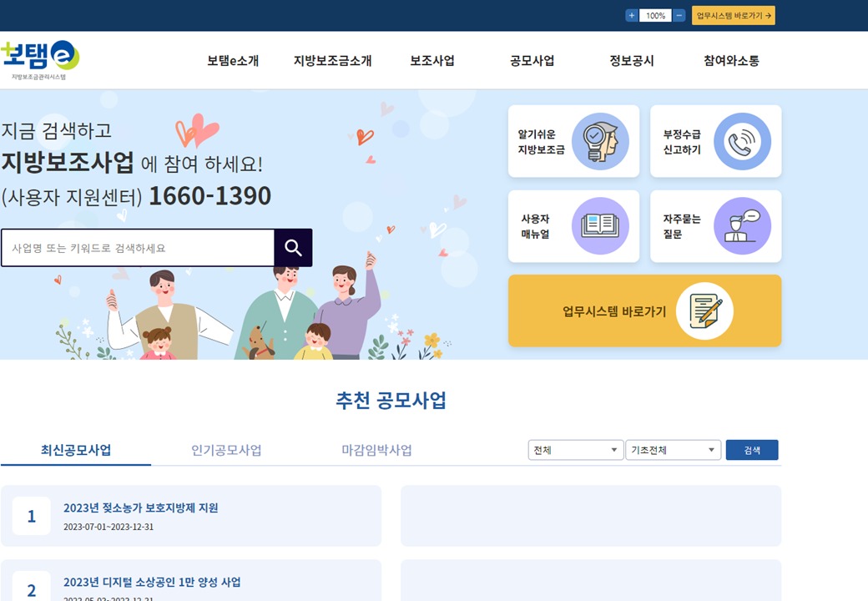Click the 보탬e logo
The height and width of the screenshot is (601, 868).
[x=40, y=59]
